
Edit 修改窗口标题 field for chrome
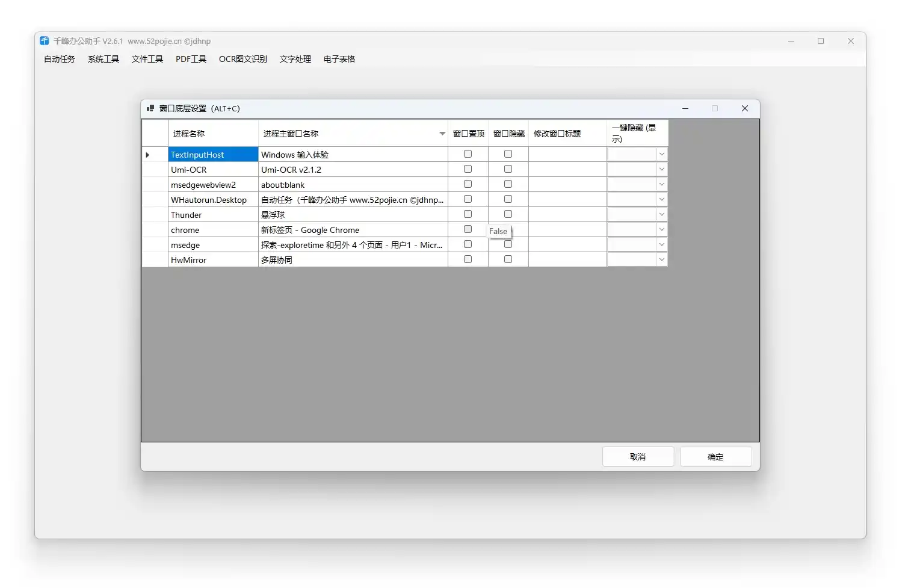[567, 230]
